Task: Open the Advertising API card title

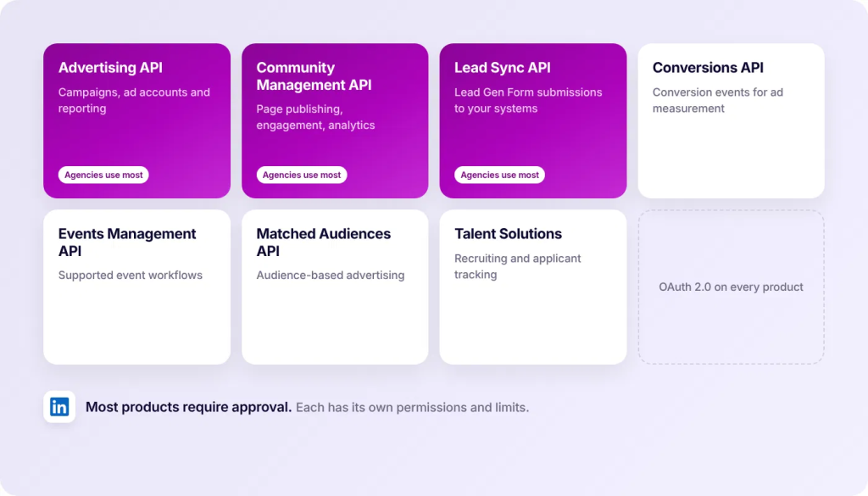Action: (x=110, y=68)
